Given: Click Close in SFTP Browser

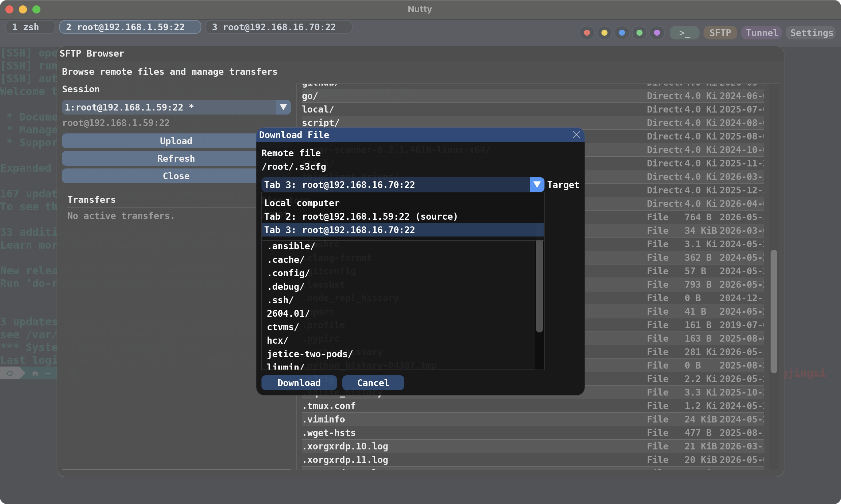Looking at the screenshot, I should [x=176, y=176].
